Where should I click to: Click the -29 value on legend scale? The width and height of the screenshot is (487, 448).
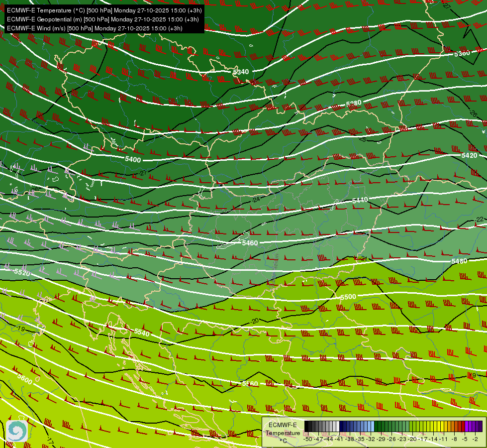point(381,439)
